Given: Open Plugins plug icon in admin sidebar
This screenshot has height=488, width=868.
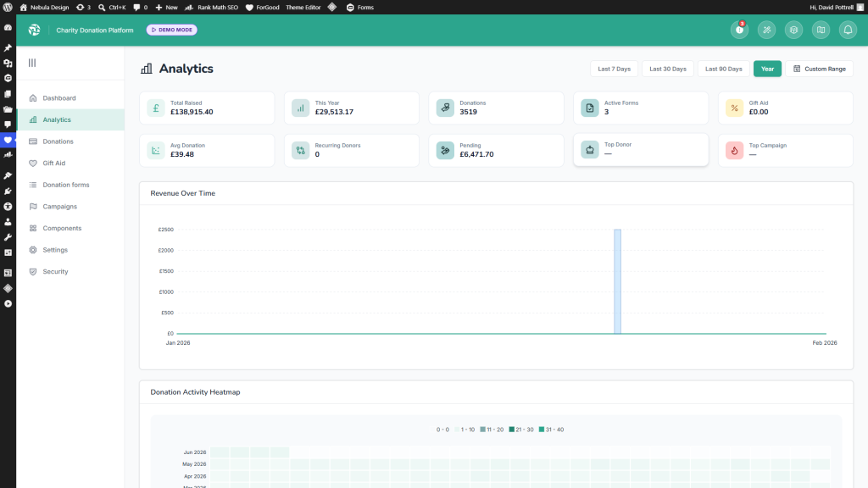Looking at the screenshot, I should click(x=8, y=191).
